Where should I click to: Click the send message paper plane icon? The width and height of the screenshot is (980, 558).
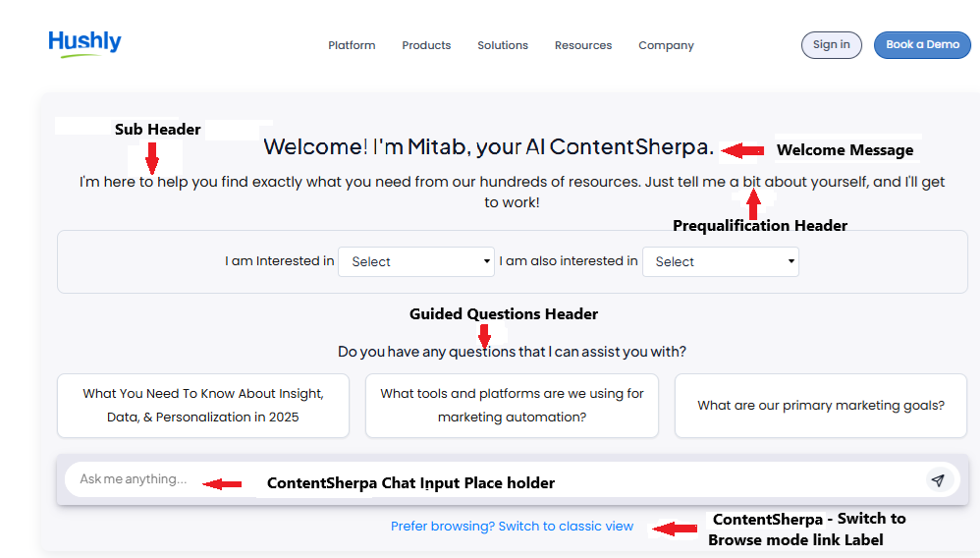click(x=938, y=479)
